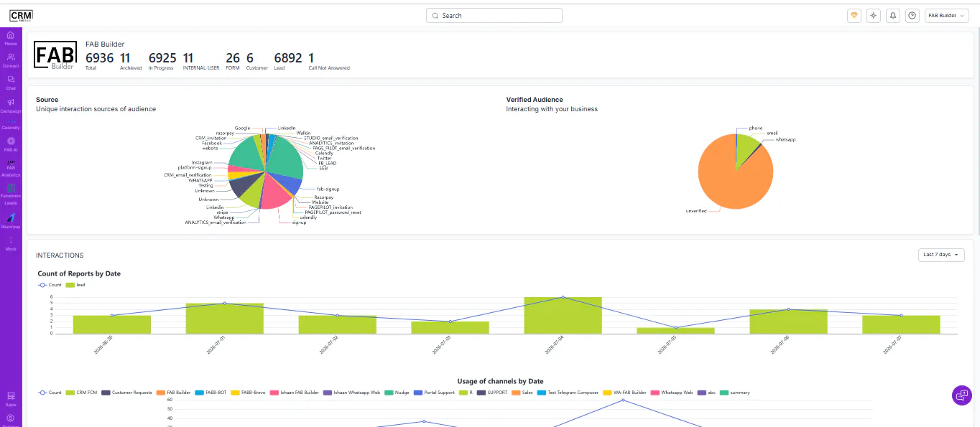Open the help question-mark icon
980x427 pixels.
912,15
